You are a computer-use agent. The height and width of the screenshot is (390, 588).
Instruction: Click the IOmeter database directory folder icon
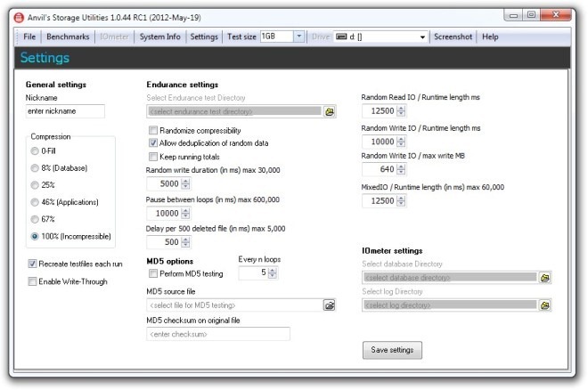[x=545, y=278]
